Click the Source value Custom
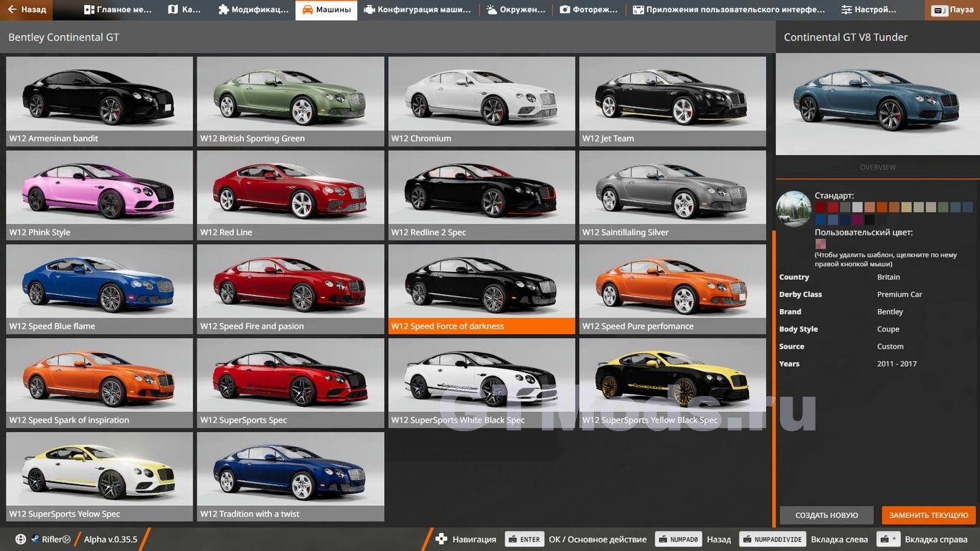The image size is (980, 551). 890,347
